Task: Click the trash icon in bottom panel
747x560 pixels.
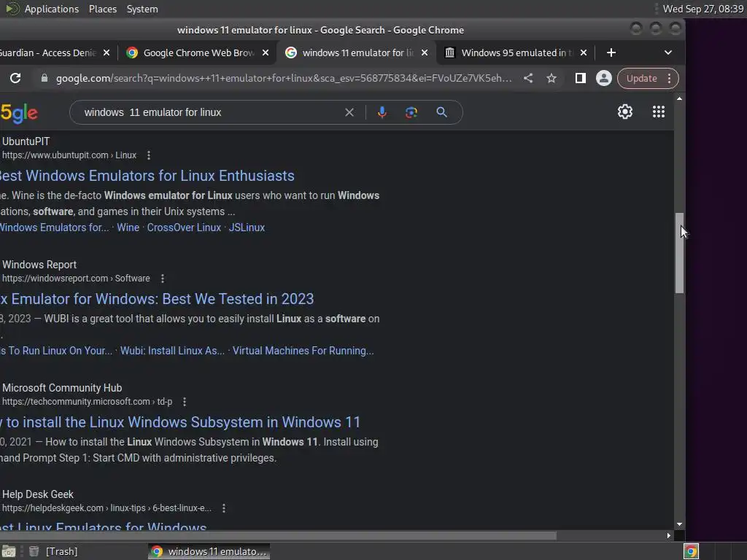Action: click(x=34, y=551)
